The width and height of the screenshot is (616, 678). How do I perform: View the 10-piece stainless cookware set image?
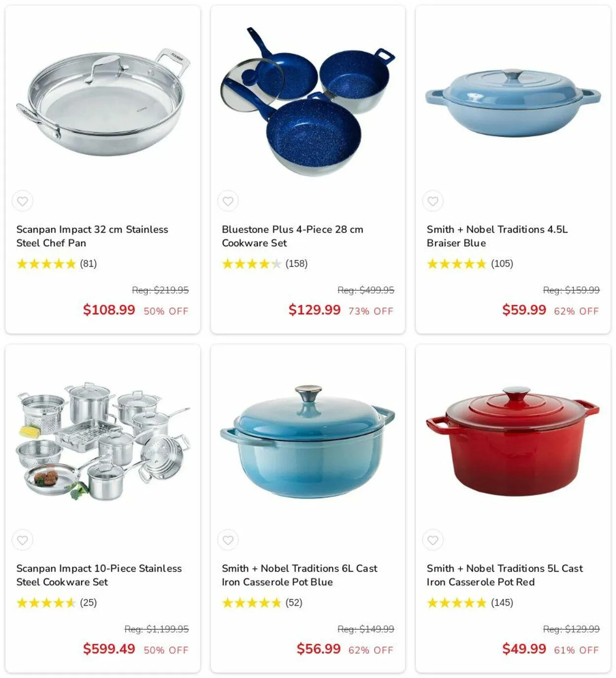103,441
